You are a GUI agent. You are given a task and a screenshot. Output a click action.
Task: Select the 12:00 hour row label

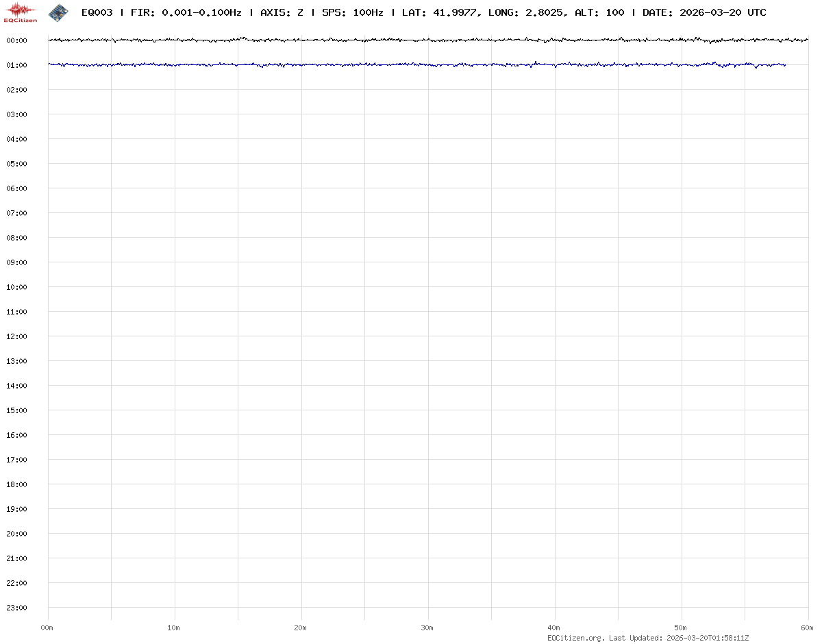tap(16, 336)
